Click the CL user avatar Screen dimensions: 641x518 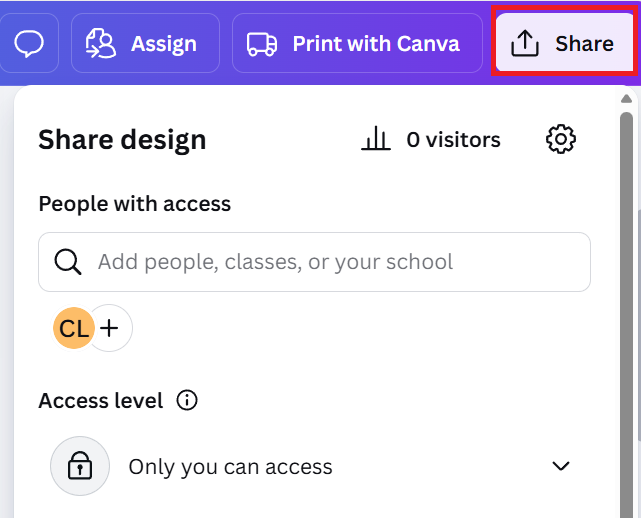(x=73, y=327)
